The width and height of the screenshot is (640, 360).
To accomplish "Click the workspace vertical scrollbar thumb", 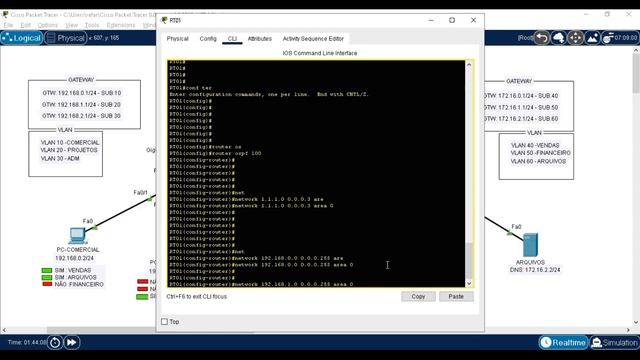I will tap(636, 73).
